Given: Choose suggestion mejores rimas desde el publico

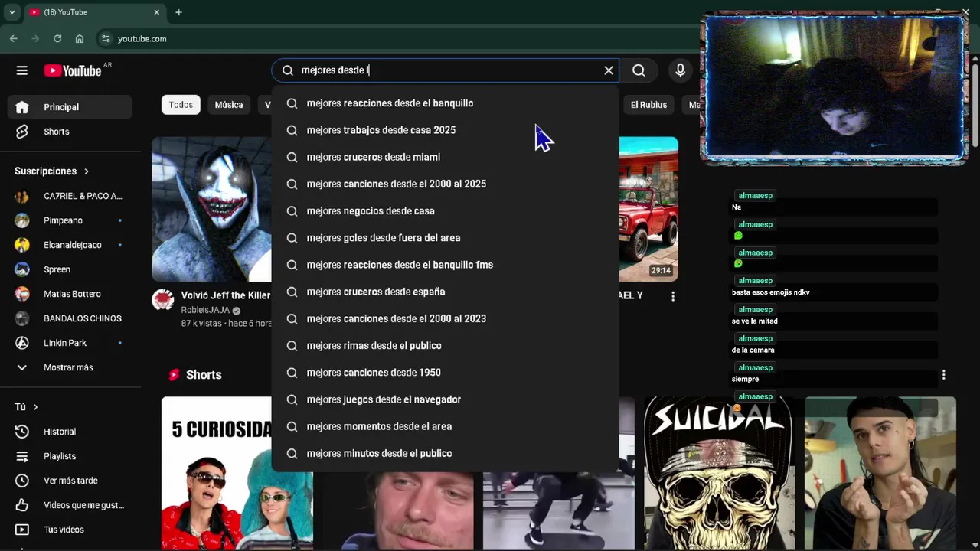Looking at the screenshot, I should pos(445,345).
